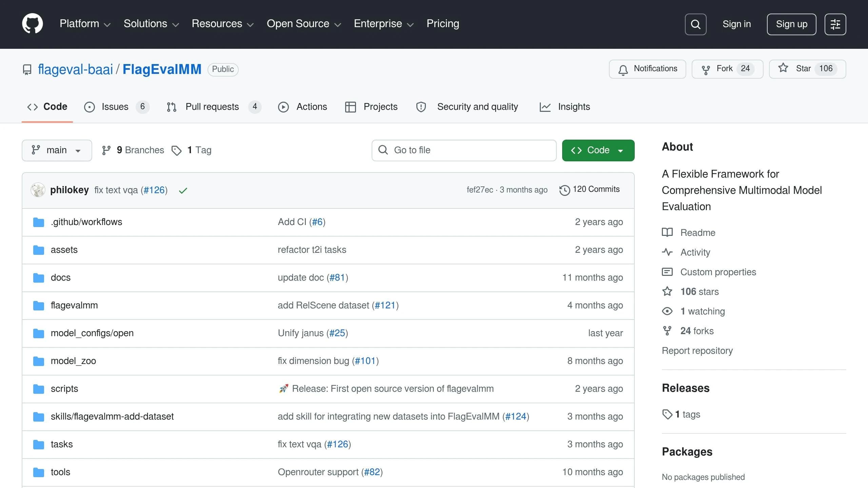868x488 pixels.
Task: Click the model_configs/open folder icon
Action: (39, 333)
